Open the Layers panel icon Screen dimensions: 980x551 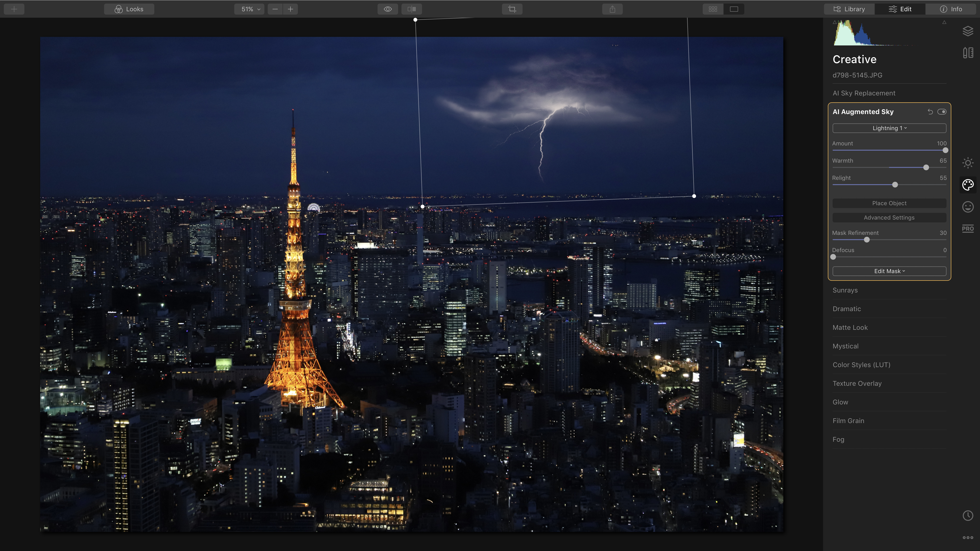click(968, 31)
